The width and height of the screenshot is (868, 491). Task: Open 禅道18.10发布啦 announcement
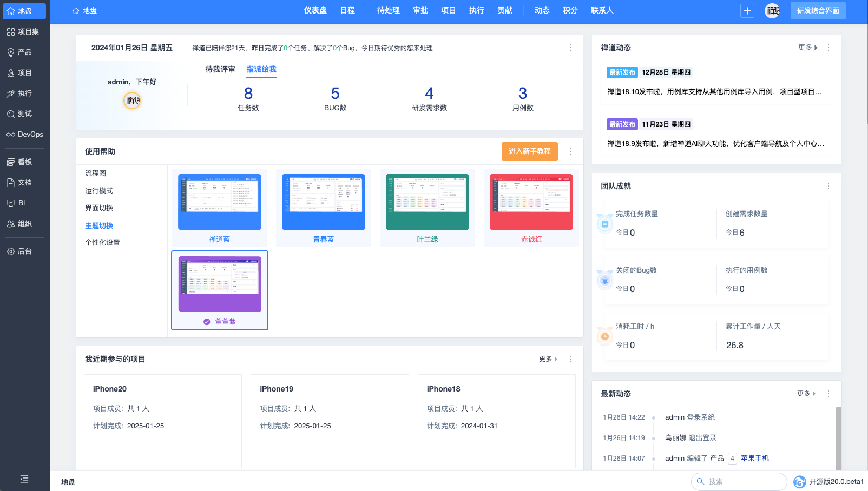tap(715, 92)
